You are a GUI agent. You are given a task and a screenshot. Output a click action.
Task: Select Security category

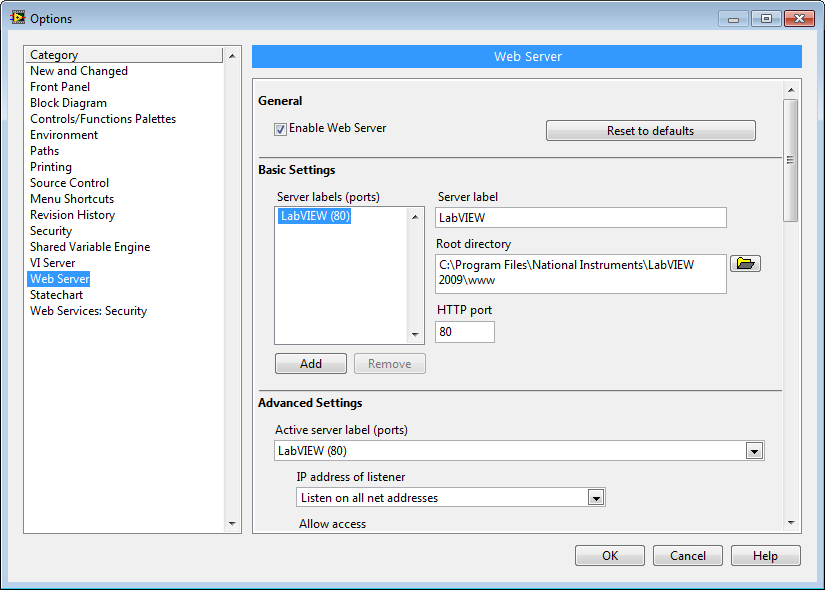pos(51,231)
